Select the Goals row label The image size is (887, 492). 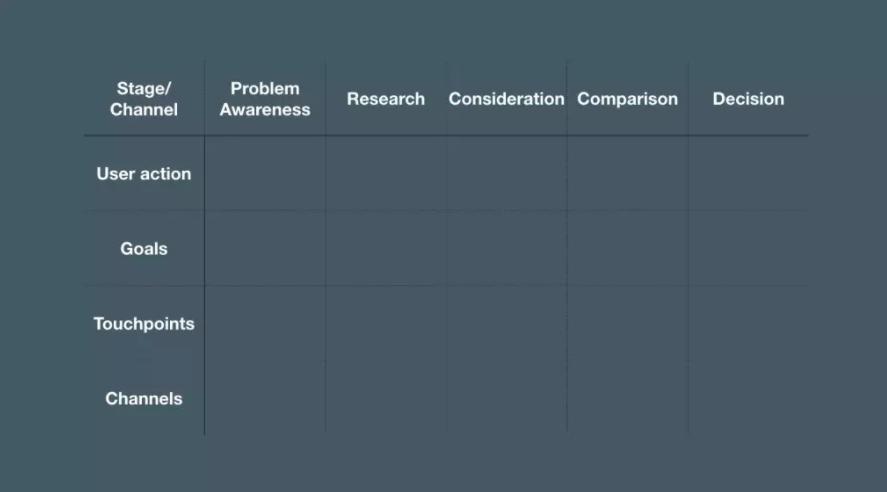click(x=144, y=249)
